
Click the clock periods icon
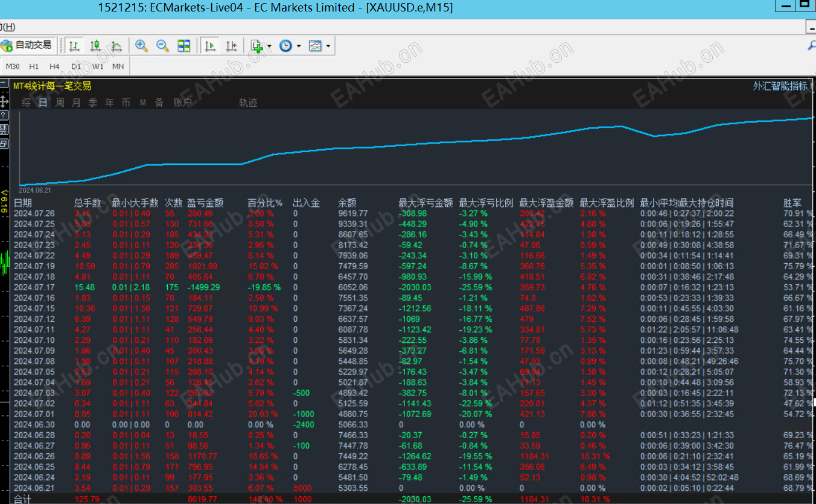(x=285, y=46)
